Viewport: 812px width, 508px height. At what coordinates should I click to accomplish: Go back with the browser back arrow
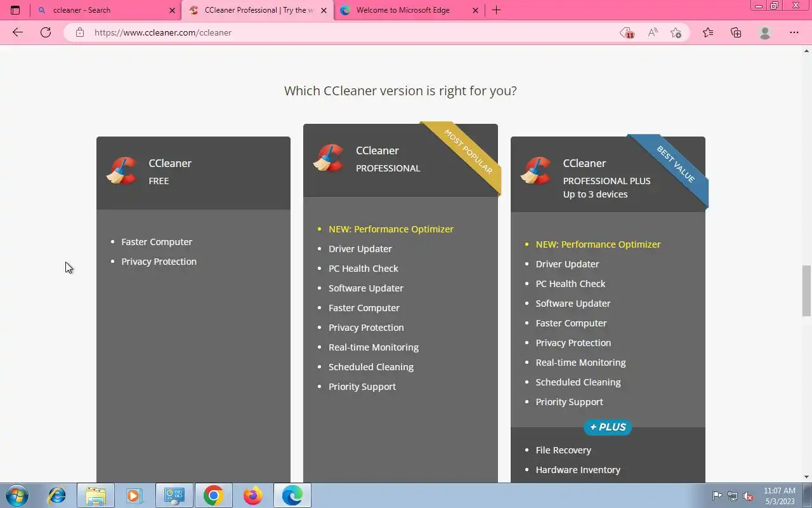point(18,32)
